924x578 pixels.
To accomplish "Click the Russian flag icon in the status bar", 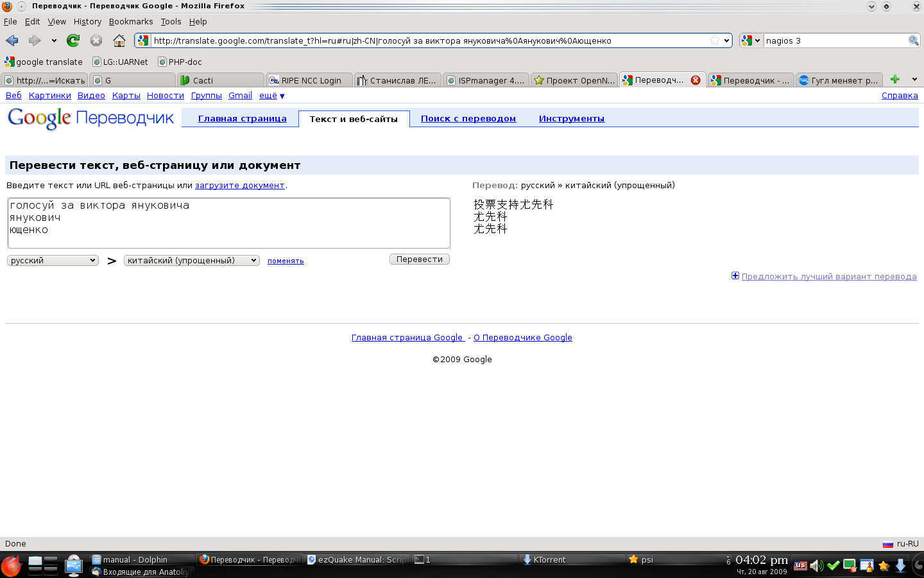I will 888,544.
